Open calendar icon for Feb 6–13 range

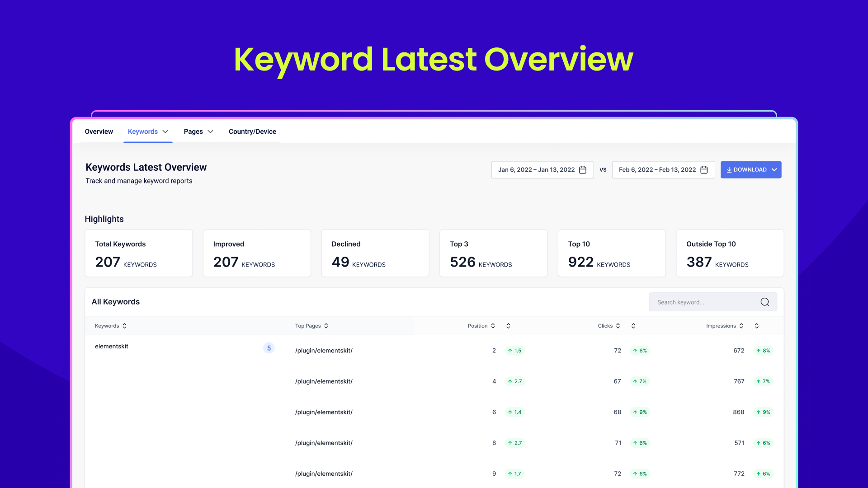[704, 170]
